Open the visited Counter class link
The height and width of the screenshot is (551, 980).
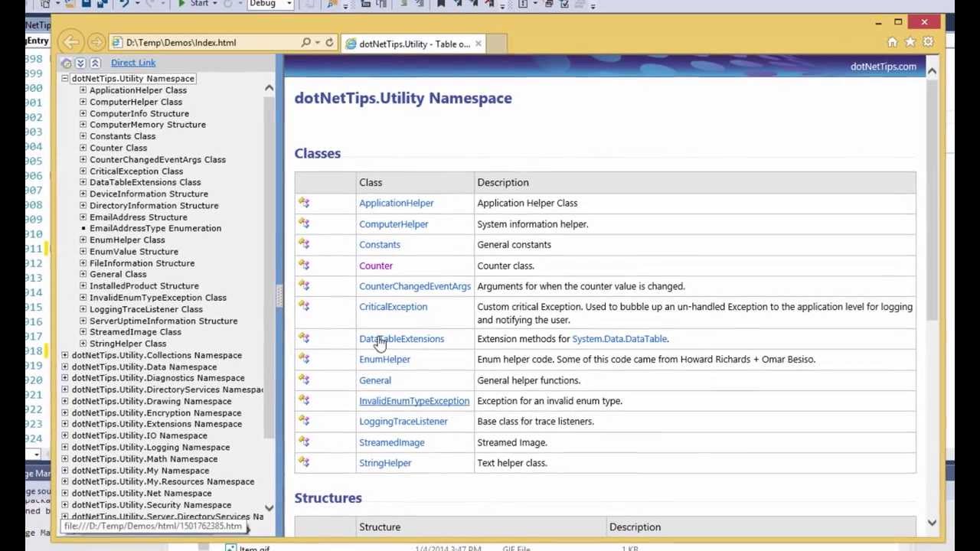coord(376,266)
